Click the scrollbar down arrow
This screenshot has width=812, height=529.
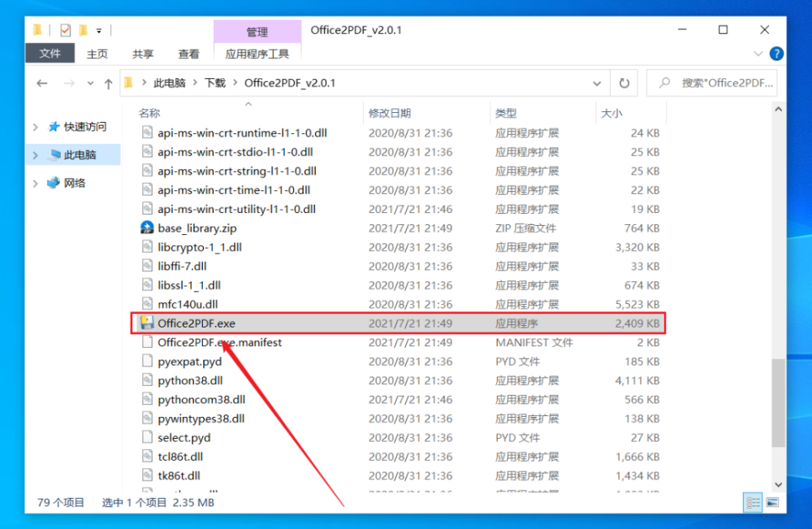779,484
